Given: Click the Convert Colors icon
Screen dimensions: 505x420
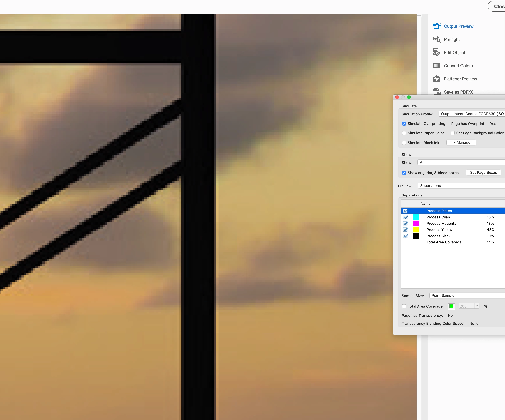Looking at the screenshot, I should point(436,66).
